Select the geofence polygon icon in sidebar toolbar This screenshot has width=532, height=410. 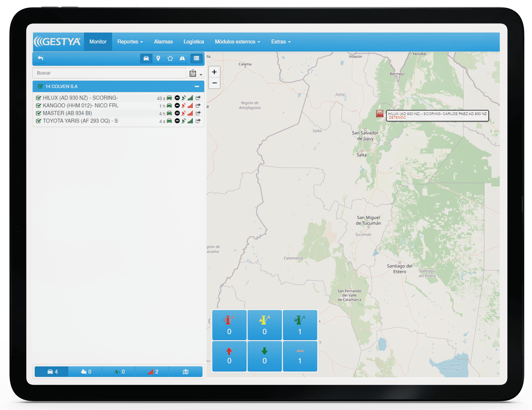[170, 58]
